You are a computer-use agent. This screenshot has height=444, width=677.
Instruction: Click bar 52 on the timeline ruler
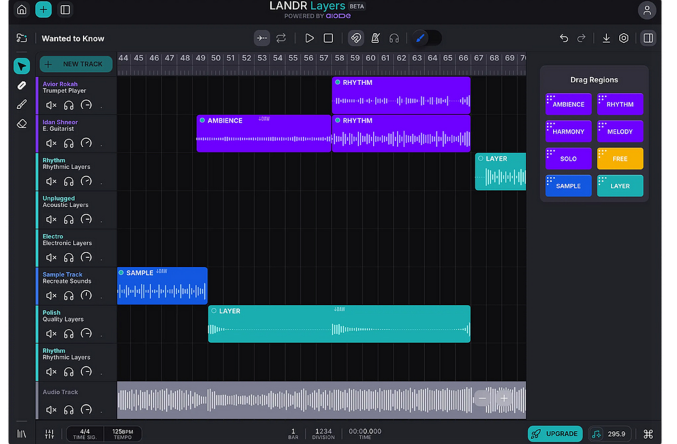(246, 58)
